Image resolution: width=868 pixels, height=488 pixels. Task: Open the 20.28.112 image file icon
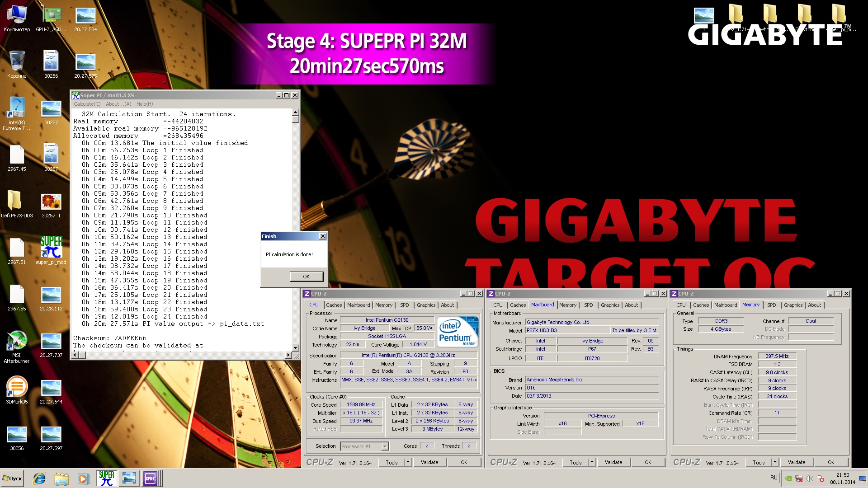[x=51, y=297]
